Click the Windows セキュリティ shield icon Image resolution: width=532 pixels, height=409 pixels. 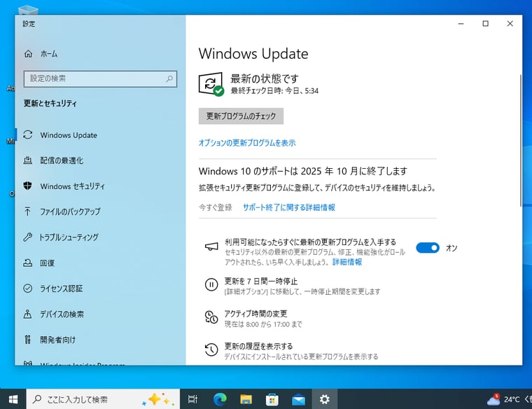[x=28, y=186]
